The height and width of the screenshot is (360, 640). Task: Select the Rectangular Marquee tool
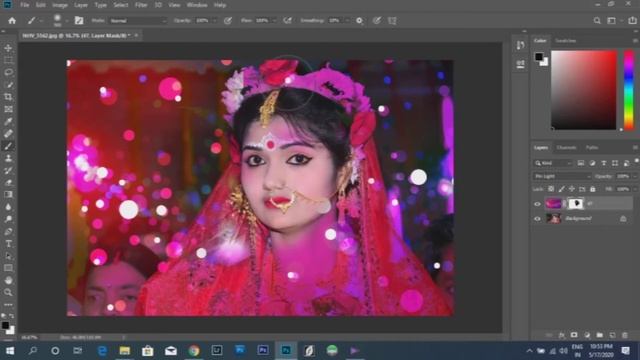pos(8,60)
